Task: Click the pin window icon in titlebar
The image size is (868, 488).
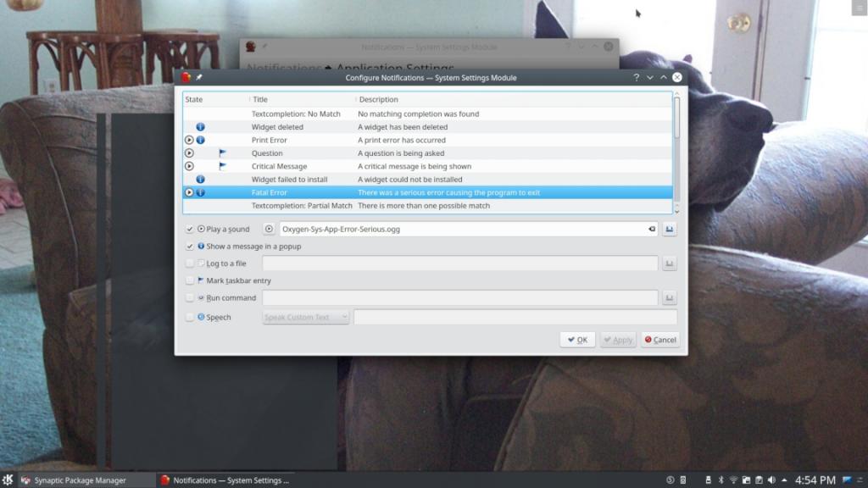Action: coord(199,78)
